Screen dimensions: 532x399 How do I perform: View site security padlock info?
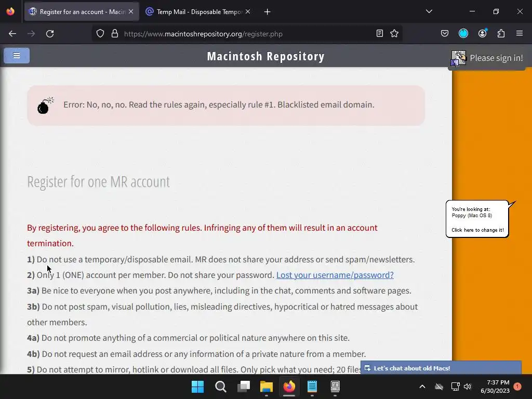115,34
